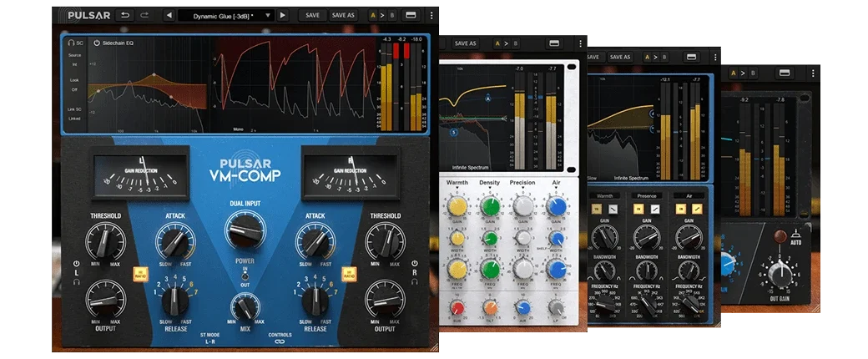868x359 pixels.
Task: Click the AUTO gain icon in rightmost plugin
Action: click(795, 237)
